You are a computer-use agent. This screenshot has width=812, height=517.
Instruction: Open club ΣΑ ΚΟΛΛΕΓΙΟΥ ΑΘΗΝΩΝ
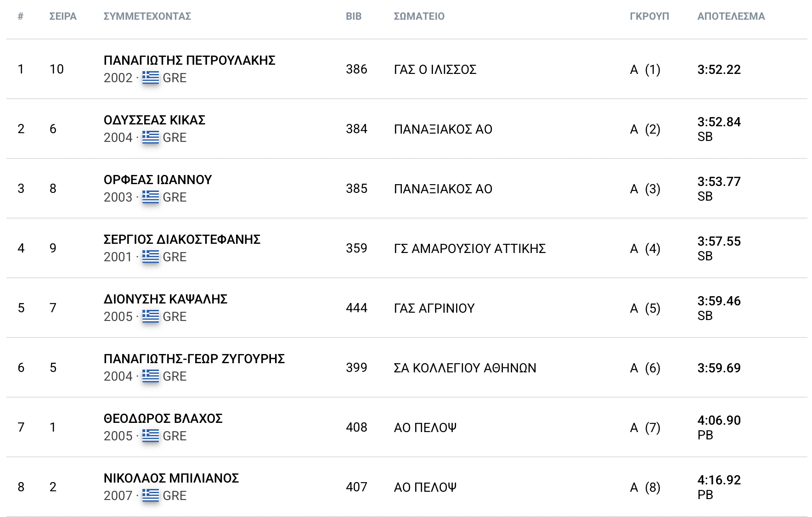(465, 368)
